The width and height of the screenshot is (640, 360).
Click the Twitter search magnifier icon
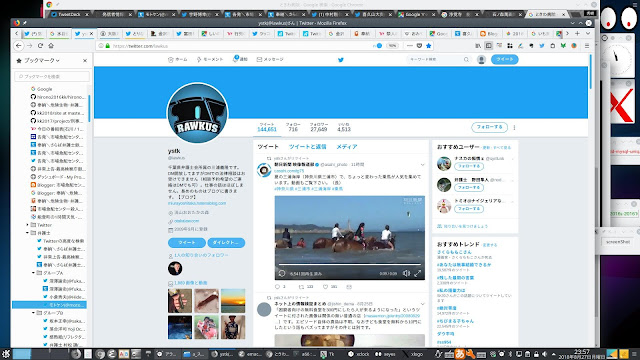pyautogui.click(x=466, y=60)
